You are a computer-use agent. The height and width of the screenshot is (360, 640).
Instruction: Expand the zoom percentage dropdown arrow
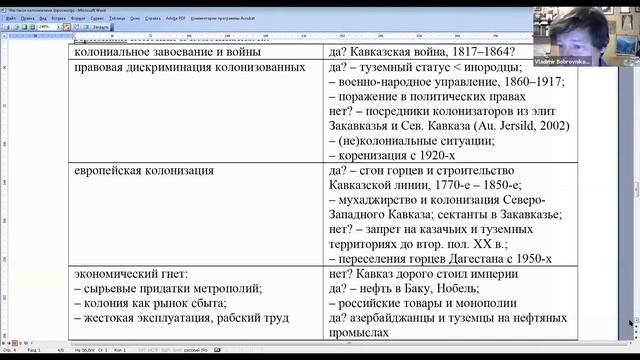(58, 27)
